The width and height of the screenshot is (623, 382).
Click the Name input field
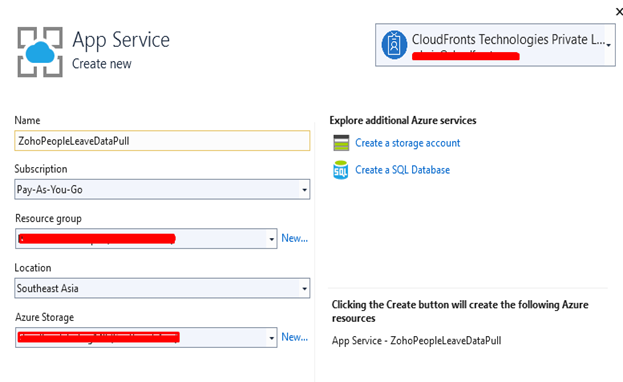162,141
